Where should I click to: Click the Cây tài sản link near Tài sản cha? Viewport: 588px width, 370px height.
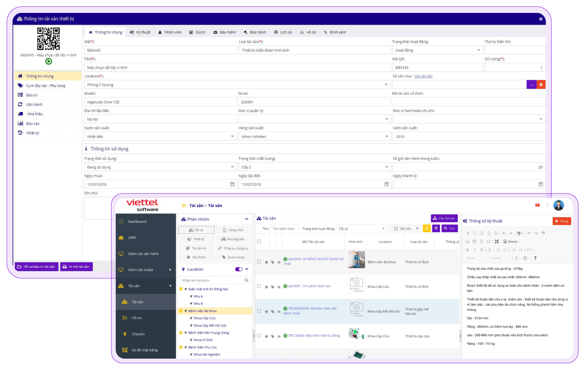point(423,76)
